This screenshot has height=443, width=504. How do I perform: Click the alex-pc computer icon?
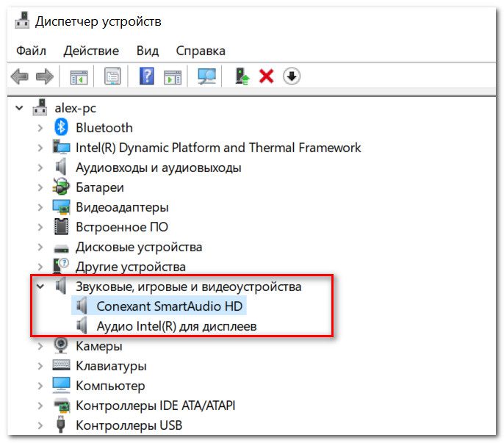coord(40,107)
